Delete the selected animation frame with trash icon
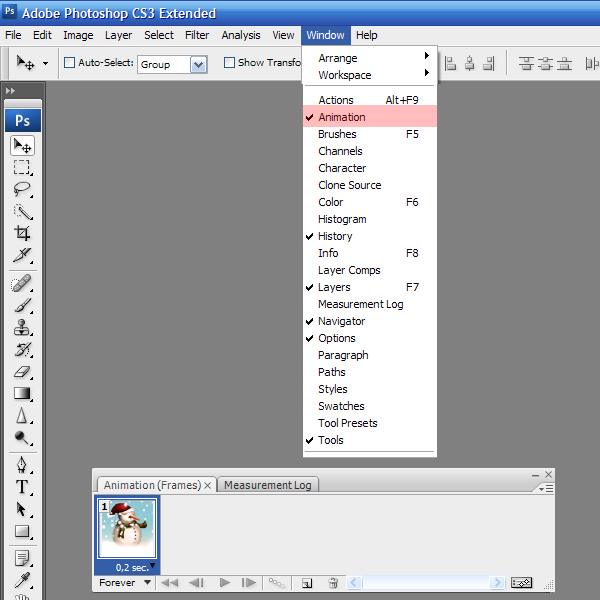 pos(333,583)
